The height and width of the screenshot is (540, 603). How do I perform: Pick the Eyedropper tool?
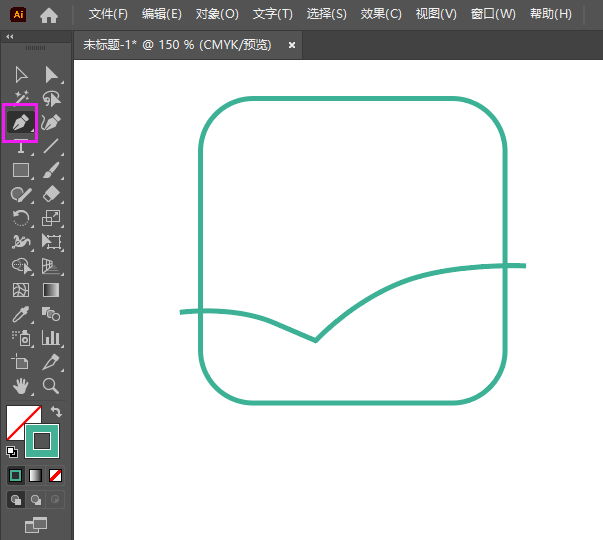click(20, 314)
